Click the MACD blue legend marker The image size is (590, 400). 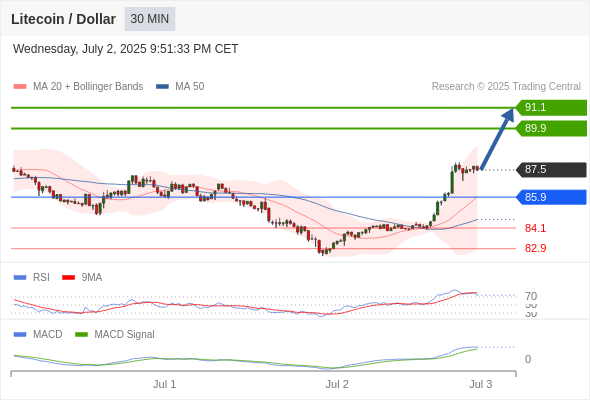pyautogui.click(x=20, y=335)
